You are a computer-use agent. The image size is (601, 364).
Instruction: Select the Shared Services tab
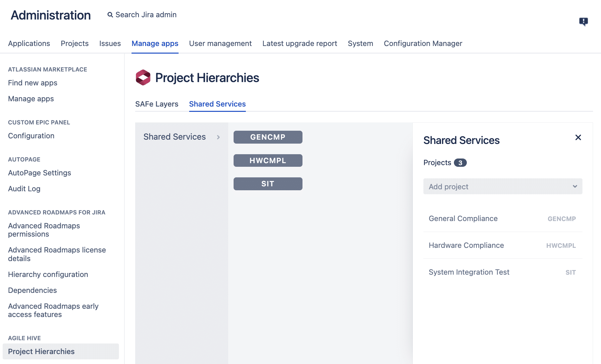217,104
